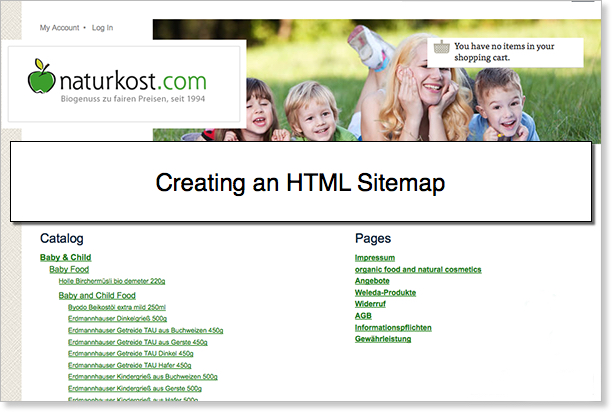Click the Catalog section heading

(x=62, y=238)
